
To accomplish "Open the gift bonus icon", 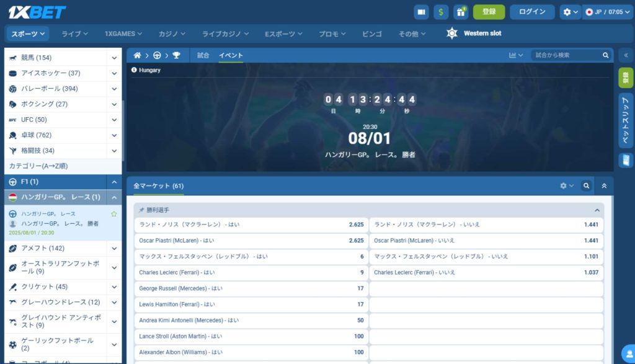I will tap(461, 12).
